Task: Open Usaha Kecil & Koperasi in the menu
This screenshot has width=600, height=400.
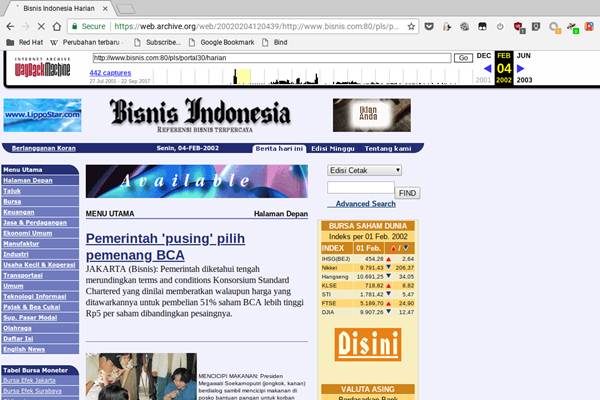Action: pyautogui.click(x=39, y=264)
